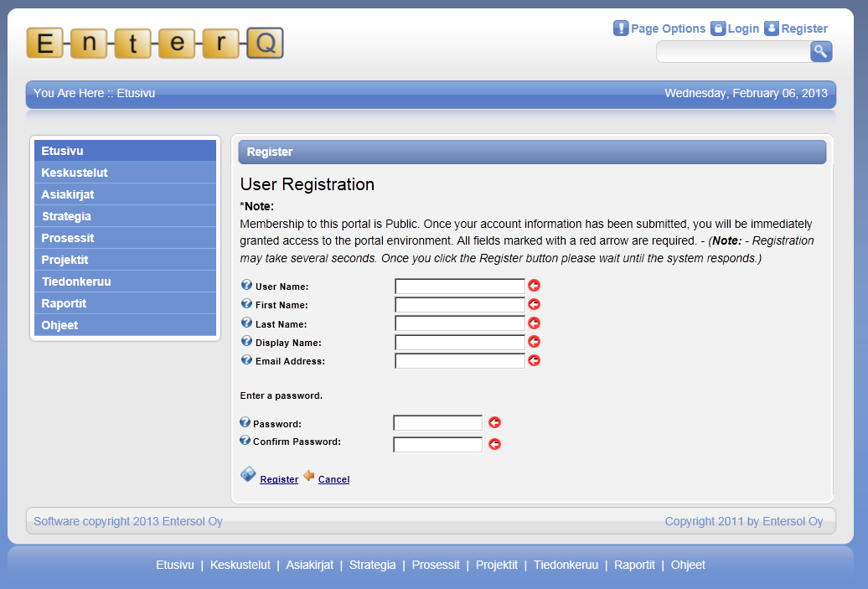Select Etusivu in the sidebar menu
The image size is (868, 589).
pyautogui.click(x=125, y=151)
